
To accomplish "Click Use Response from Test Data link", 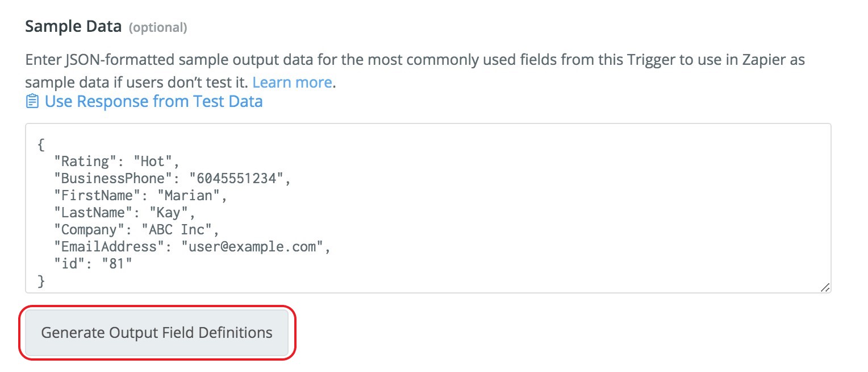I will click(x=153, y=102).
